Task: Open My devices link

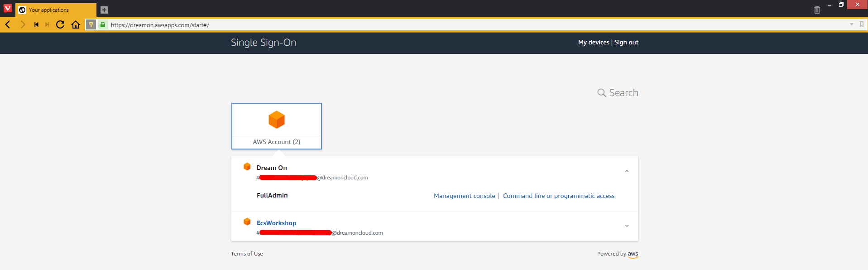Action: click(x=594, y=42)
